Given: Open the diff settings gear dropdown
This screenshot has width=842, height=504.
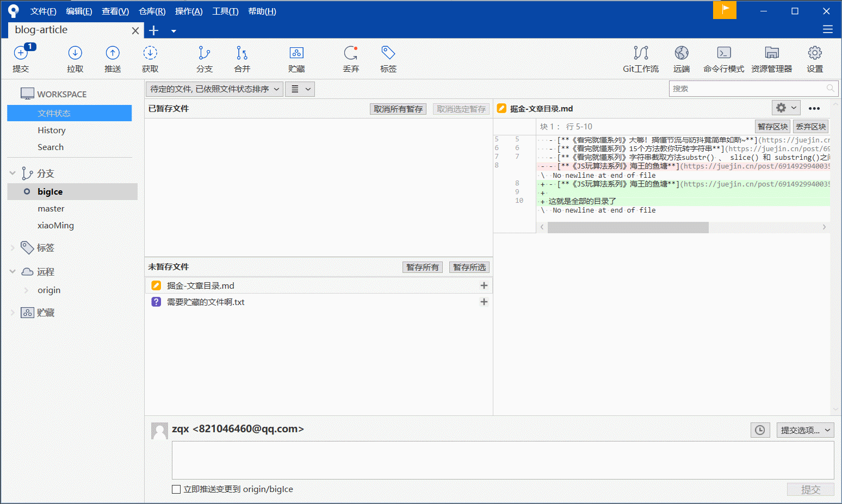Looking at the screenshot, I should coord(786,108).
